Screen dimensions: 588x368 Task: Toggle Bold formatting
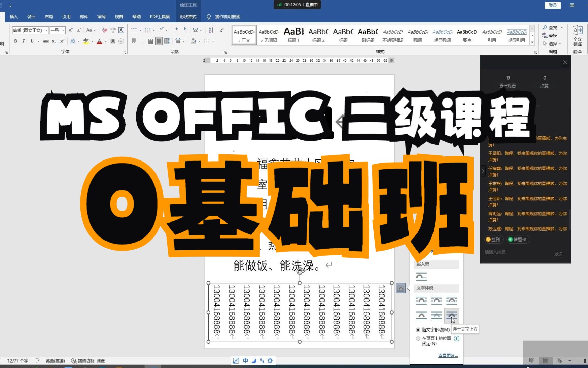(x=15, y=41)
